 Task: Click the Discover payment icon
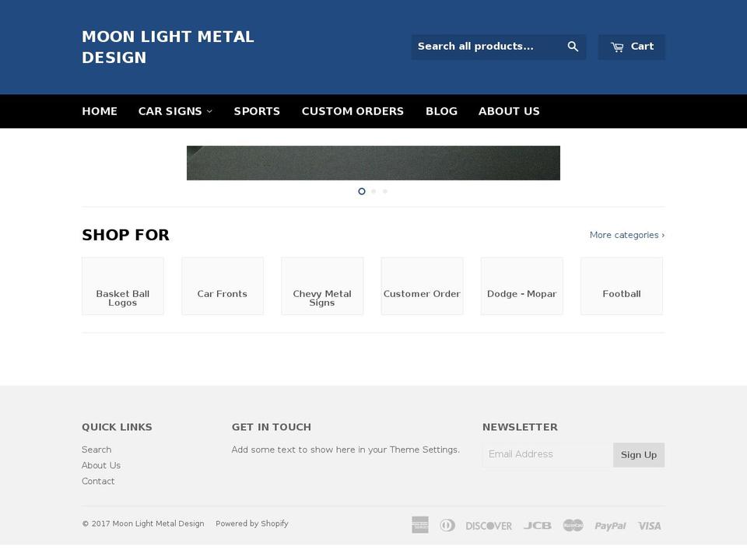[x=489, y=526]
